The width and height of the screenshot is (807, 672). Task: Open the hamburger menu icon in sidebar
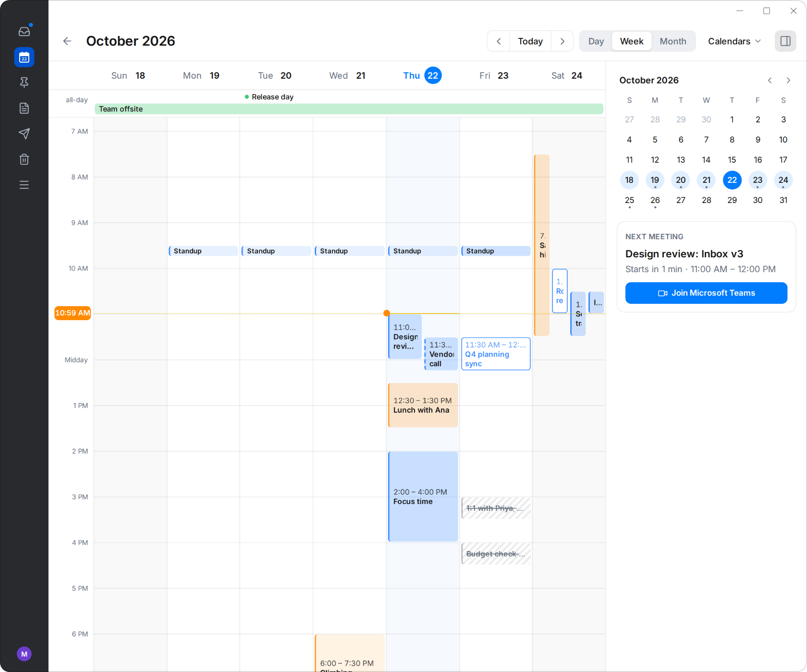(x=24, y=185)
